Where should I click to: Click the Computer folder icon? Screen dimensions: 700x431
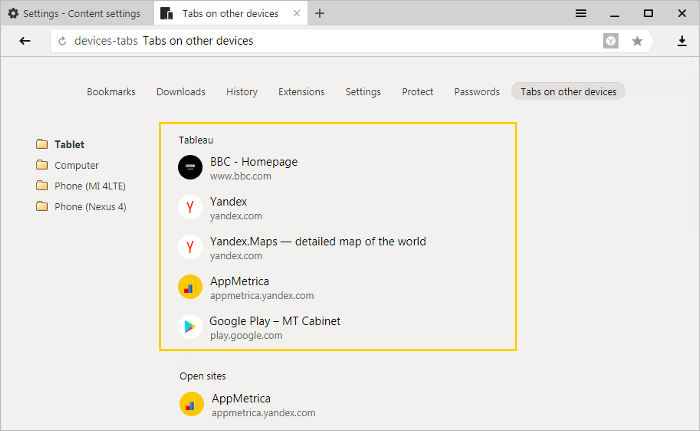pyautogui.click(x=42, y=165)
